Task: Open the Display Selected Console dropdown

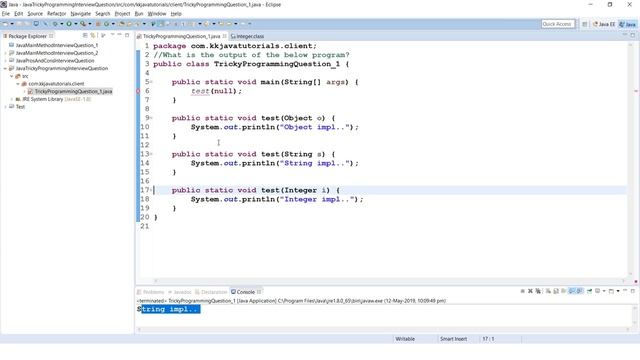Action: tap(604, 291)
